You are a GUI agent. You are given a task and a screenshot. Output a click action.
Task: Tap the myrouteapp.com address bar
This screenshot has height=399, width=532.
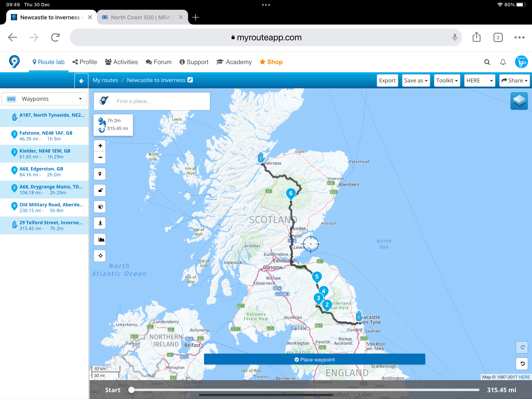pyautogui.click(x=266, y=37)
